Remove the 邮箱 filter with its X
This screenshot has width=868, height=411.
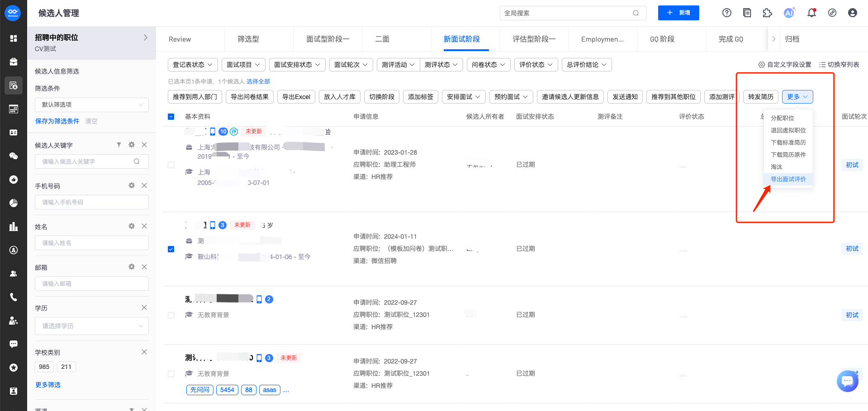(144, 267)
